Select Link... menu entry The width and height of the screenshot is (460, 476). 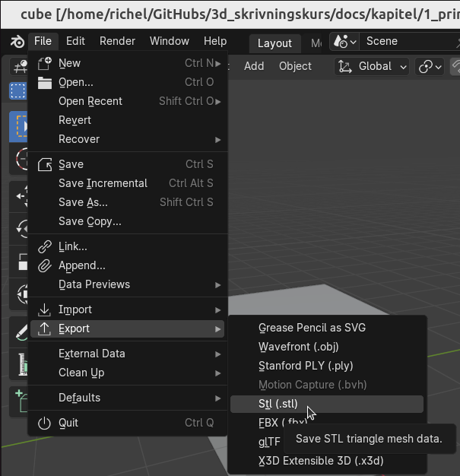(128, 246)
